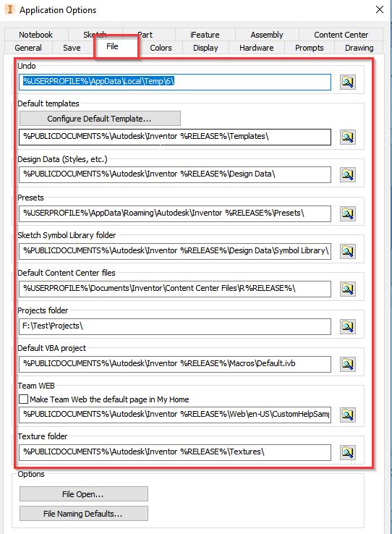Go to the Content Center tab
Screen dimensions: 392x534
[x=341, y=35]
